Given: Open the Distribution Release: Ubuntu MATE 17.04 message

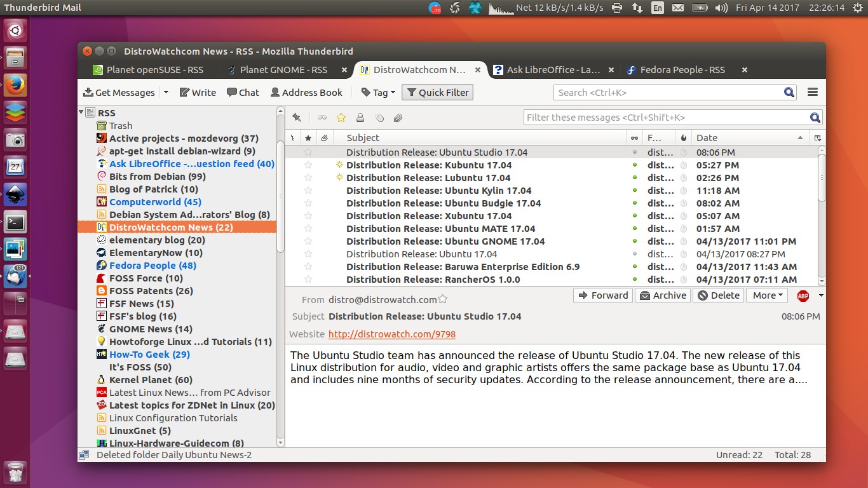Looking at the screenshot, I should (x=441, y=229).
